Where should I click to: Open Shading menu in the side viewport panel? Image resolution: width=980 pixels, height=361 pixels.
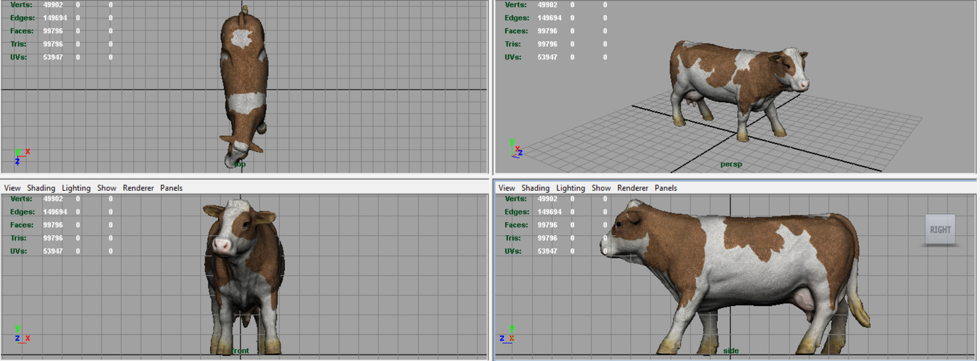[536, 188]
